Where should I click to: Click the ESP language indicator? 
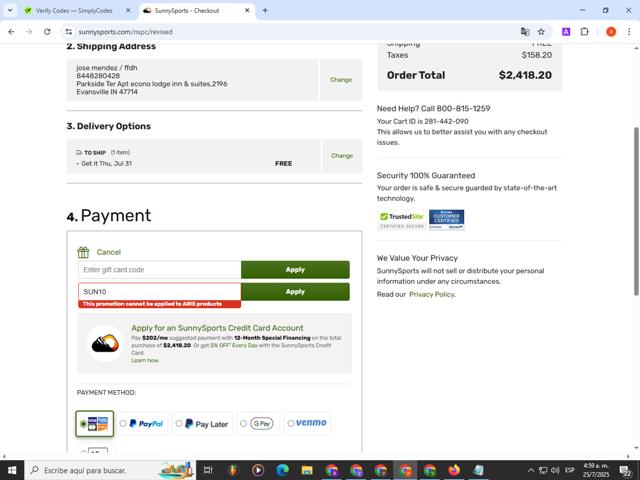[x=570, y=470]
